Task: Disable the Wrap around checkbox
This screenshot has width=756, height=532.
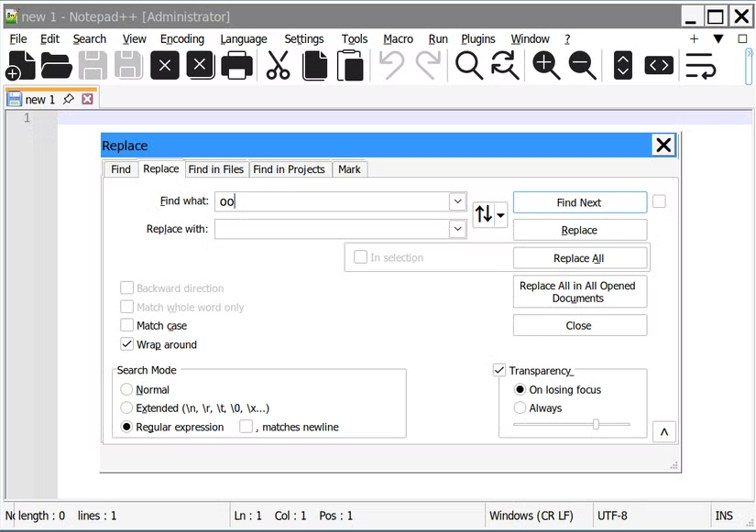Action: coord(126,344)
